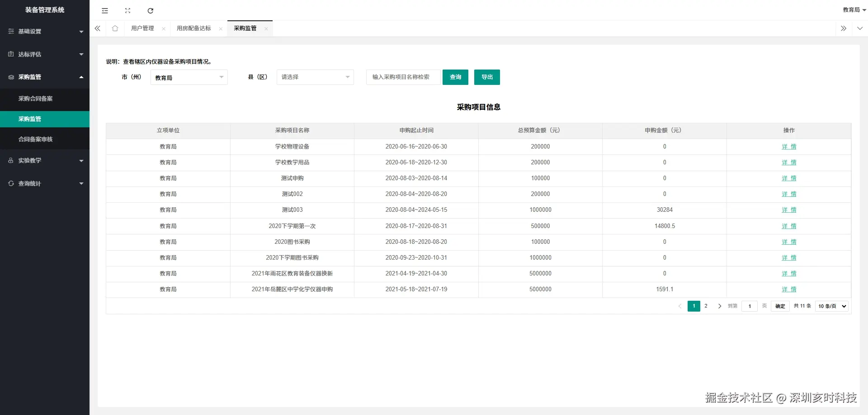Click the 采购项目名称 column header
Screen dimensions: 868x415
click(x=292, y=131)
